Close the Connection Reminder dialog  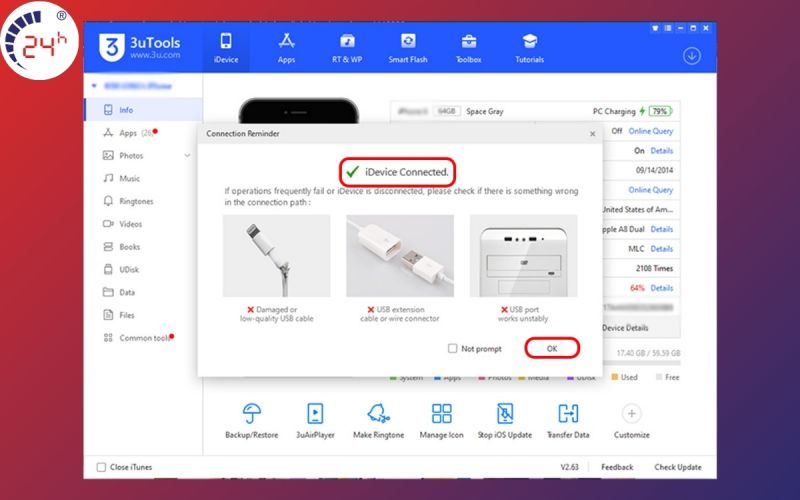pyautogui.click(x=592, y=134)
